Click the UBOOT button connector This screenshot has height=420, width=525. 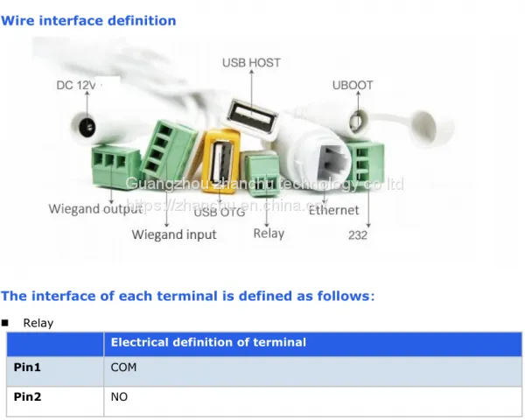(x=359, y=122)
